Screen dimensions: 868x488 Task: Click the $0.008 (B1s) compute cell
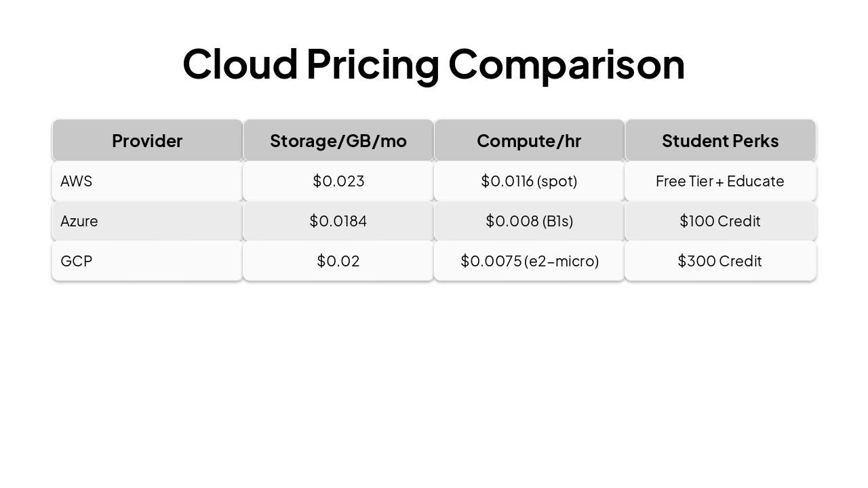pos(529,221)
